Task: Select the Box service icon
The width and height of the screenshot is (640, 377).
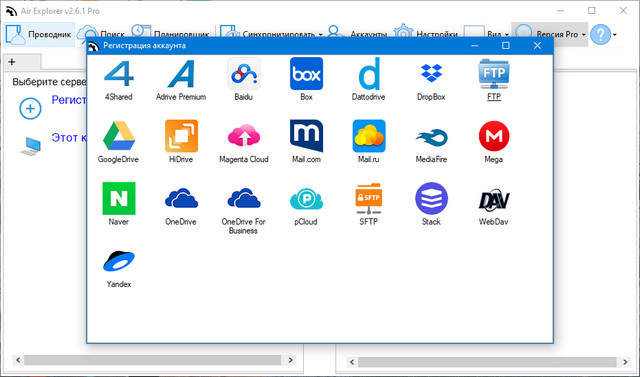Action: pyautogui.click(x=306, y=74)
